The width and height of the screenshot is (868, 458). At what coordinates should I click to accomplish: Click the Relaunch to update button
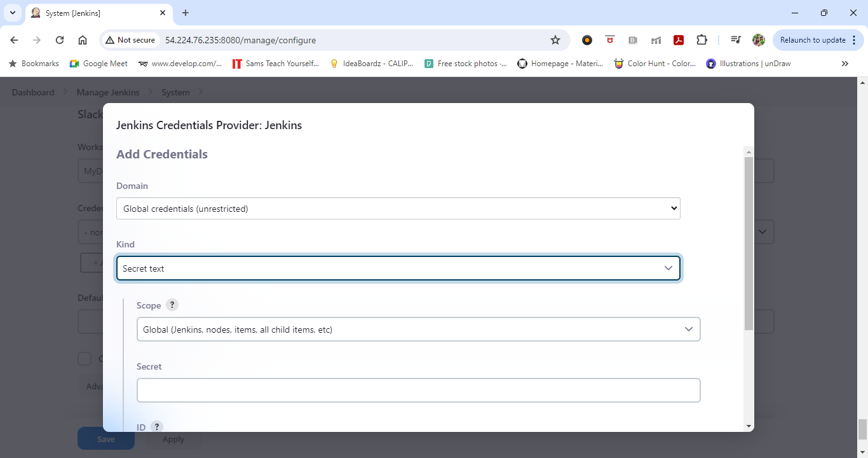(818, 40)
